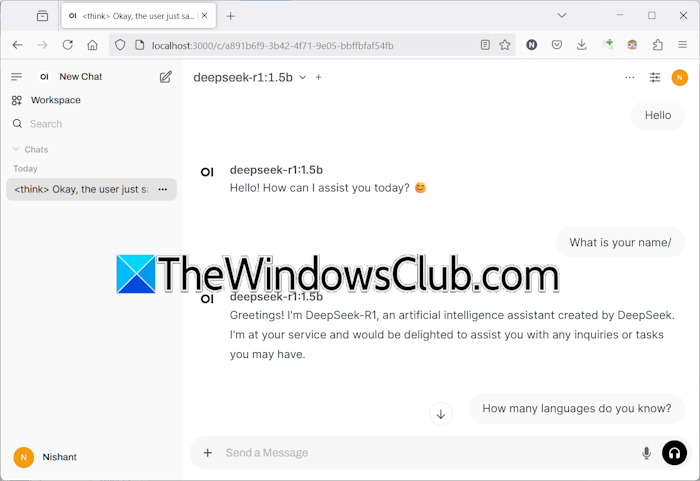Toggle the sidebar with the hamburger icon
The height and width of the screenshot is (481, 700).
pyautogui.click(x=17, y=77)
